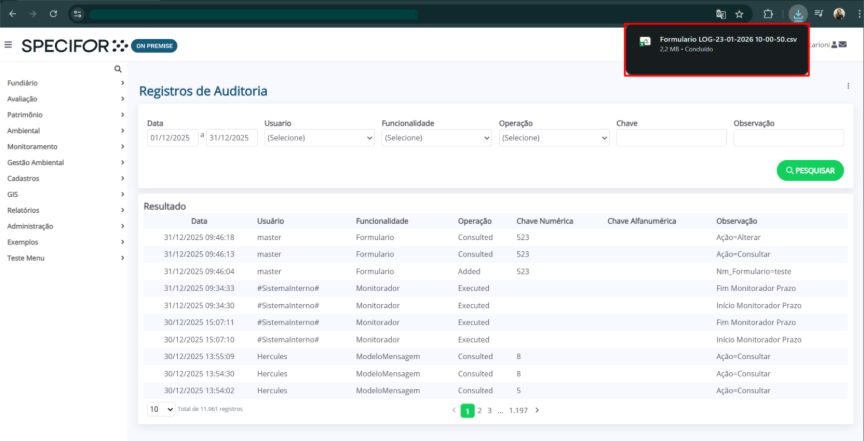Screen dimensions: 864x441
Task: Open site information icon in address bar
Action: 78,14
